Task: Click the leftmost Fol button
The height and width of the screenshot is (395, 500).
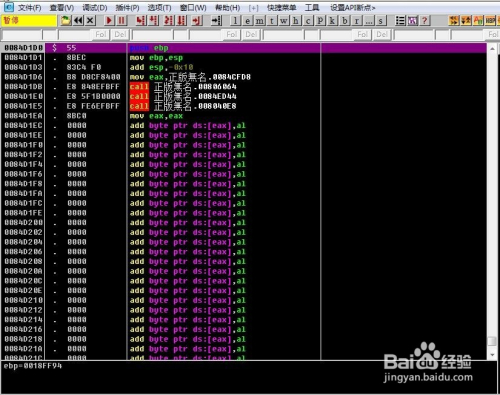Action: pos(100,34)
